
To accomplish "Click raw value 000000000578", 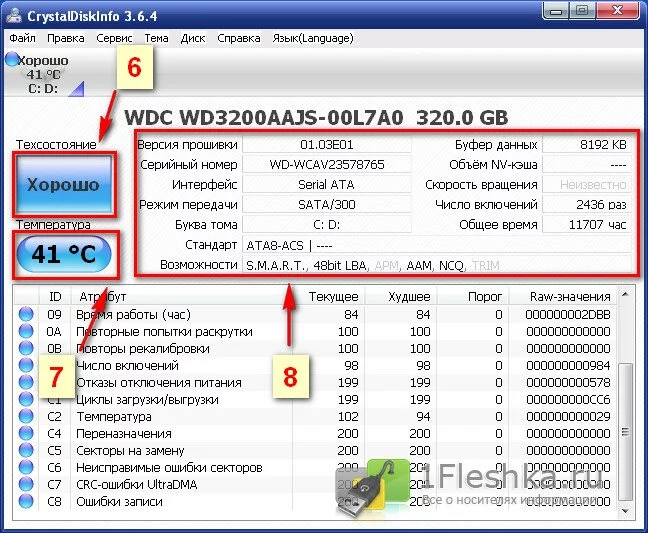I will (568, 382).
